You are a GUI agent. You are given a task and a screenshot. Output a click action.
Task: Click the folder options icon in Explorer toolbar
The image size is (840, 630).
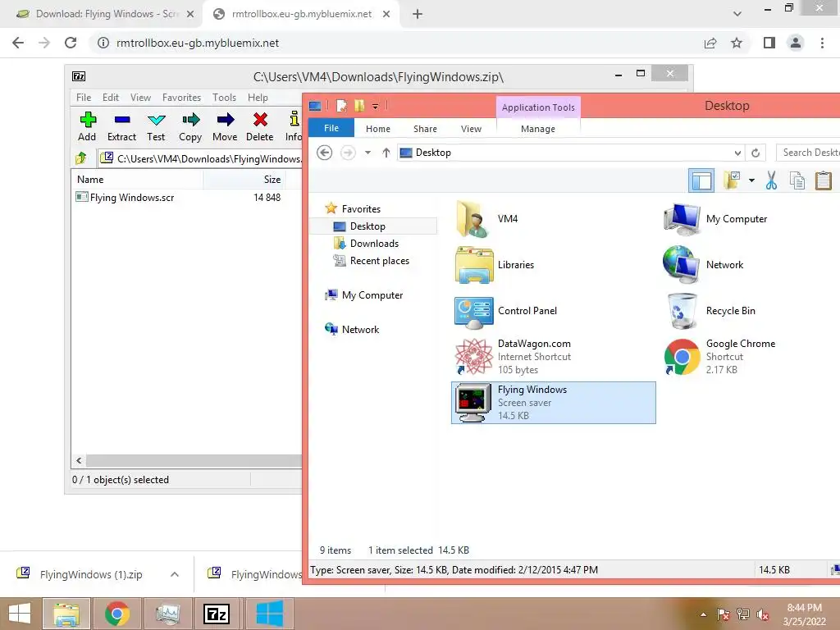(x=731, y=180)
